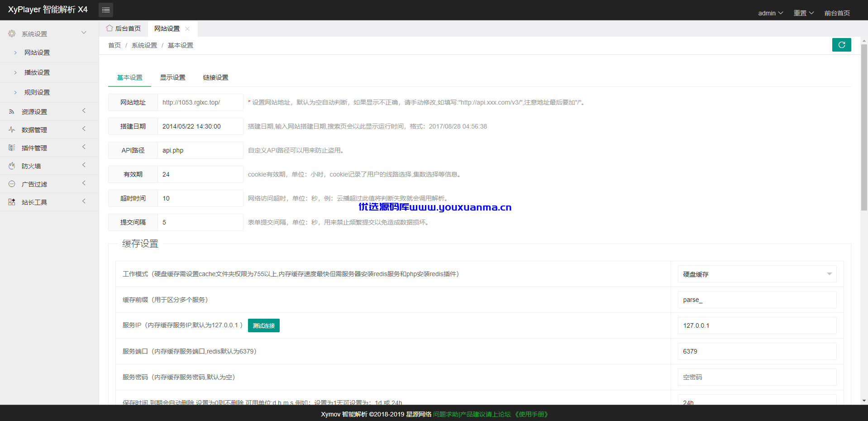This screenshot has height=421, width=868.
Task: Click the scrollbar down arrow
Action: 864,401
